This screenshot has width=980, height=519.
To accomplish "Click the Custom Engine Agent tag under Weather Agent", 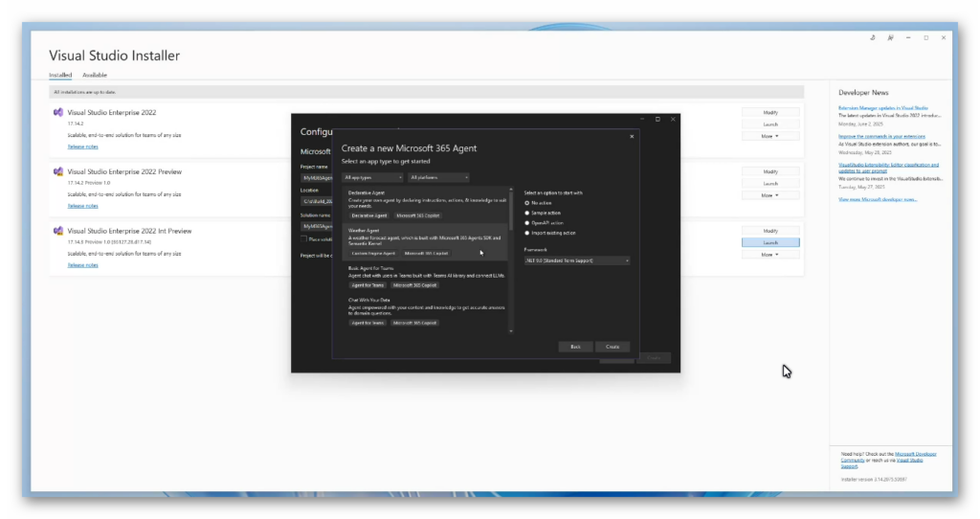I will pyautogui.click(x=373, y=253).
